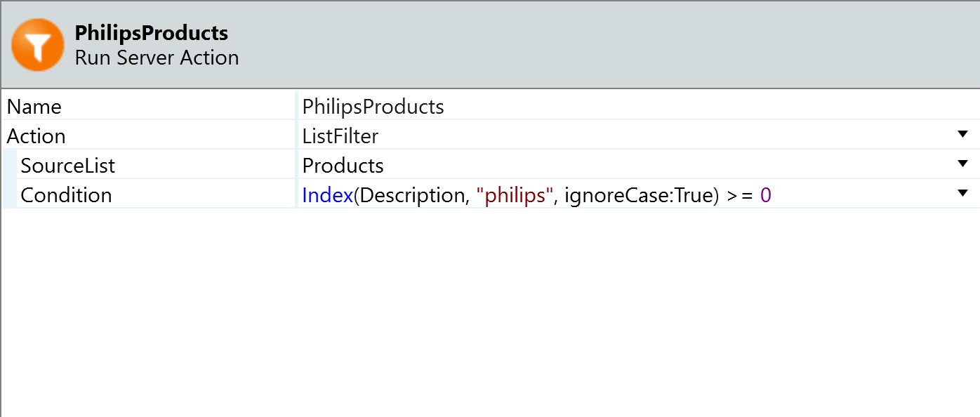Click the Run Server Action subtitle

[x=157, y=58]
